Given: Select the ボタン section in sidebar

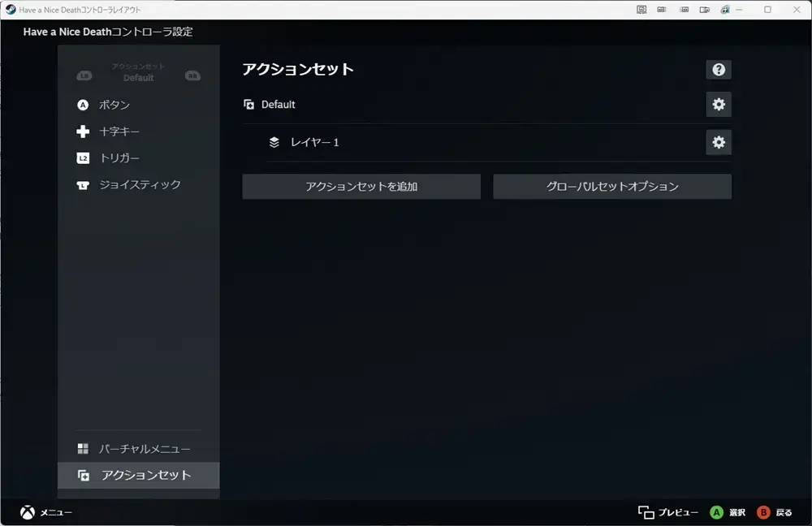Looking at the screenshot, I should (x=138, y=105).
